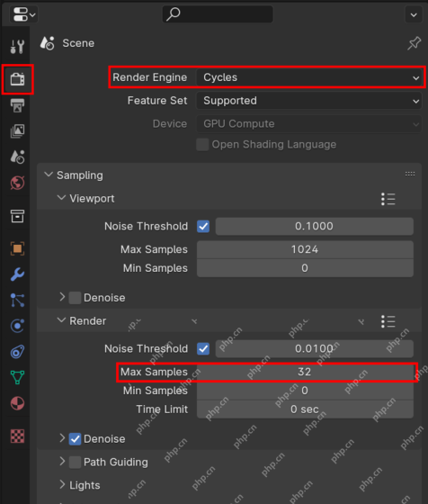Toggle Render Noise Threshold checkbox
The height and width of the screenshot is (504, 428).
[203, 349]
